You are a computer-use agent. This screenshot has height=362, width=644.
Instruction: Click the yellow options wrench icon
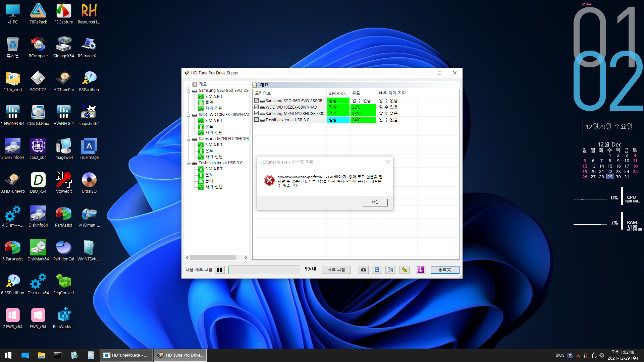coord(405,270)
